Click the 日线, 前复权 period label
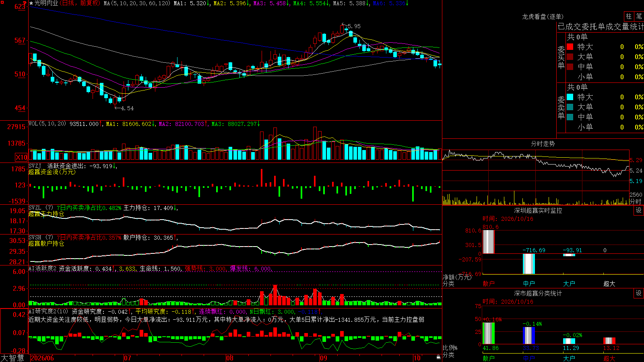 (80, 3)
